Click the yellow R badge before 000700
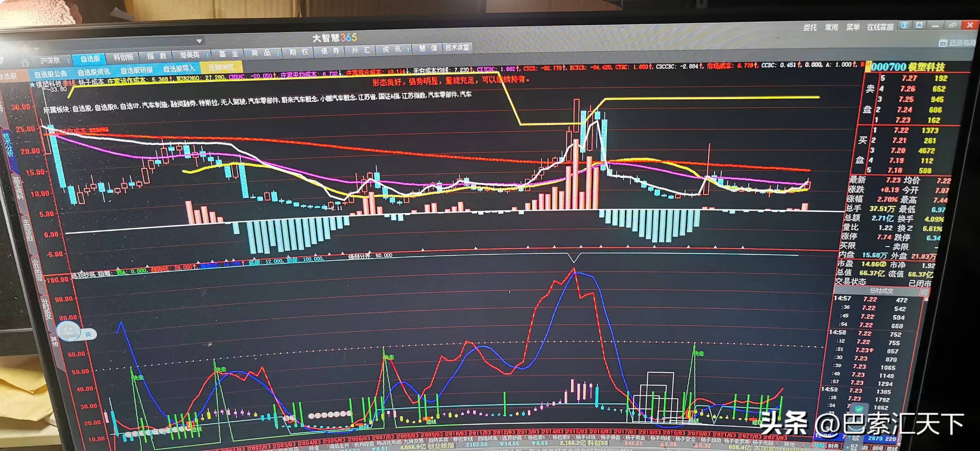Screen dimensions: 980x451 pos(868,67)
